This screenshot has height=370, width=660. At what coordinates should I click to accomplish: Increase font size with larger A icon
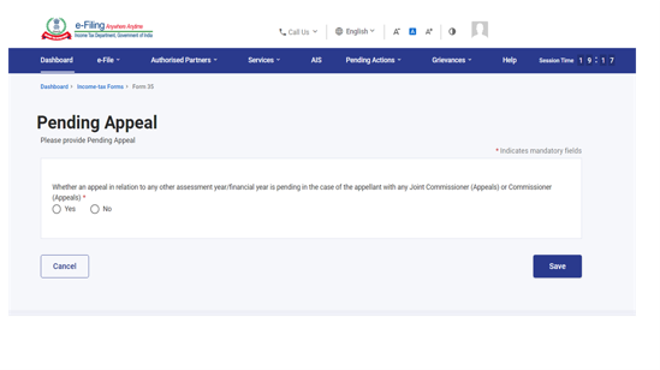tap(428, 32)
